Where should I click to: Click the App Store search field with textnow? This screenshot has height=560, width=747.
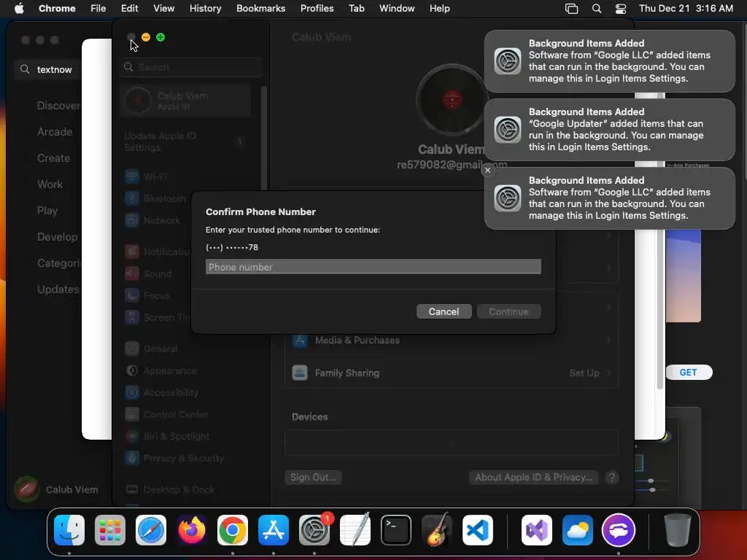pyautogui.click(x=49, y=69)
